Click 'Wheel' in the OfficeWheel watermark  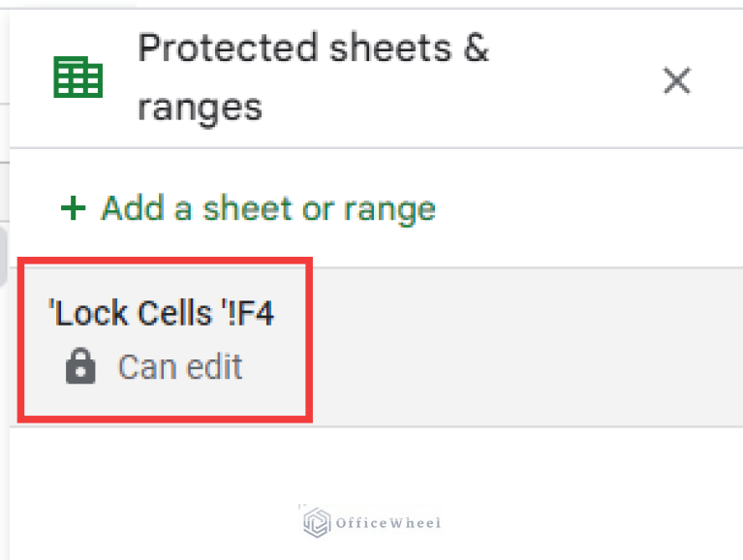[412, 523]
